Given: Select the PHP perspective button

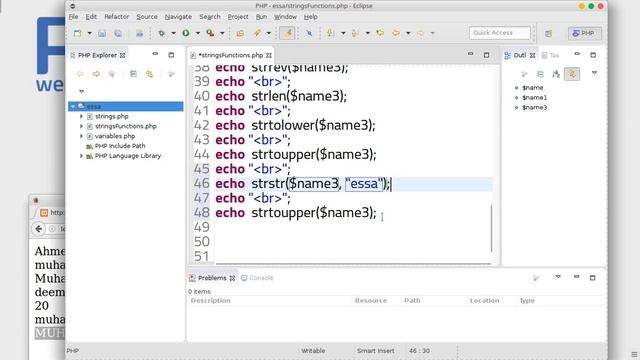Looking at the screenshot, I should point(584,33).
